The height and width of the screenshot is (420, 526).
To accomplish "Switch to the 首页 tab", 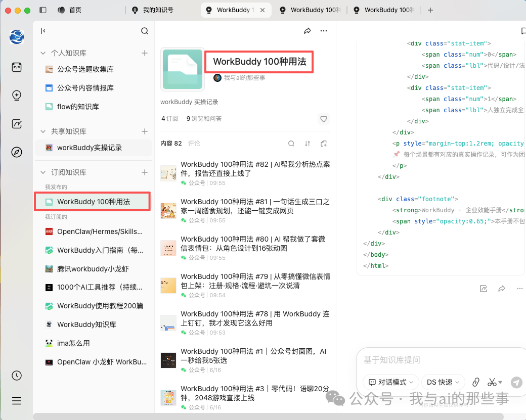I will (70, 10).
